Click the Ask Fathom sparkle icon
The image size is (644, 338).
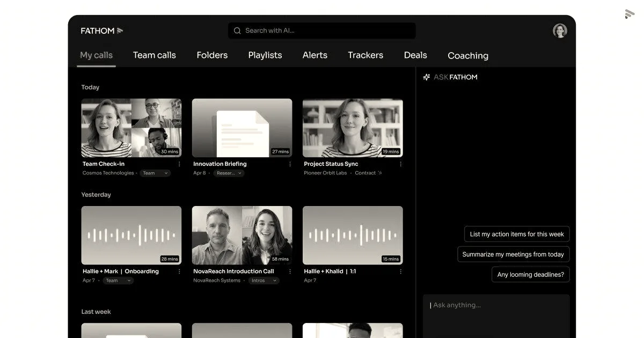tap(427, 77)
